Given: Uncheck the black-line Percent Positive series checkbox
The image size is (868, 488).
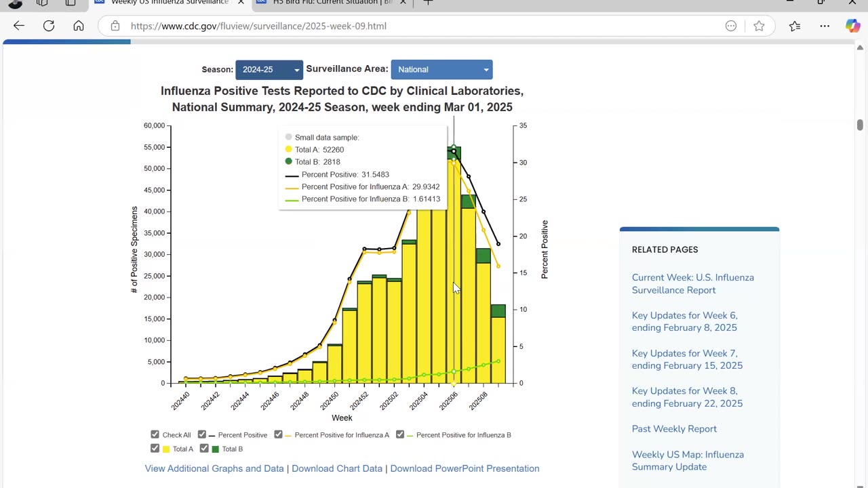Looking at the screenshot, I should 202,434.
